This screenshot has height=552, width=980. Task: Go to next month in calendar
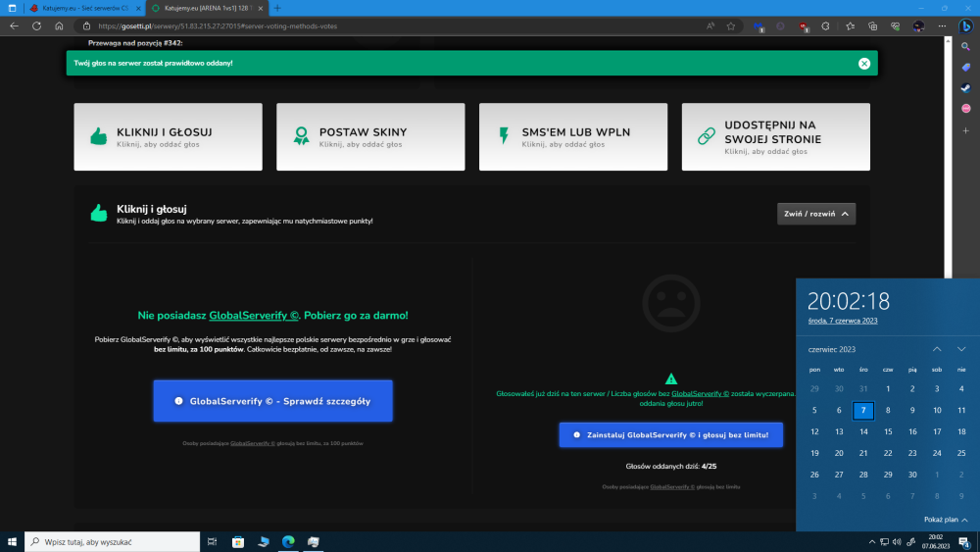pyautogui.click(x=961, y=349)
